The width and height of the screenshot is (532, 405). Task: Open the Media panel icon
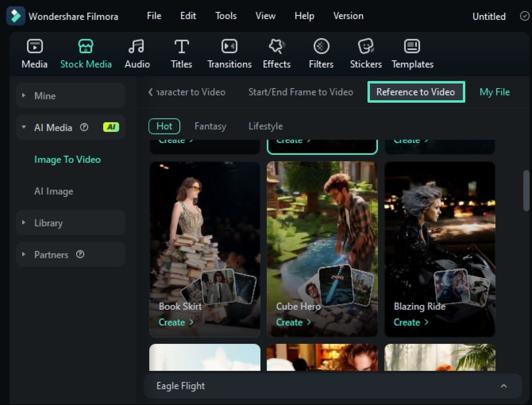[x=34, y=46]
